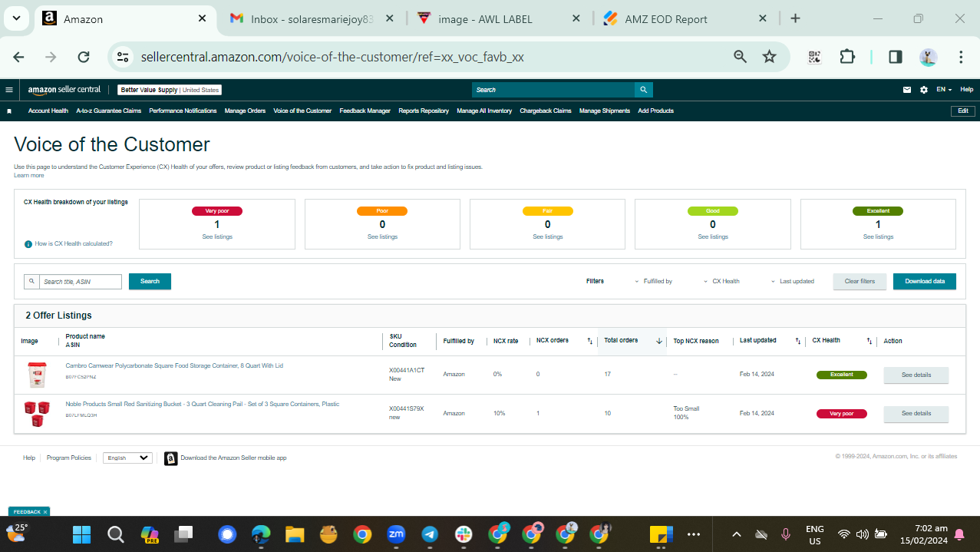
Task: Click the top Seller Central Search field
Action: (553, 90)
